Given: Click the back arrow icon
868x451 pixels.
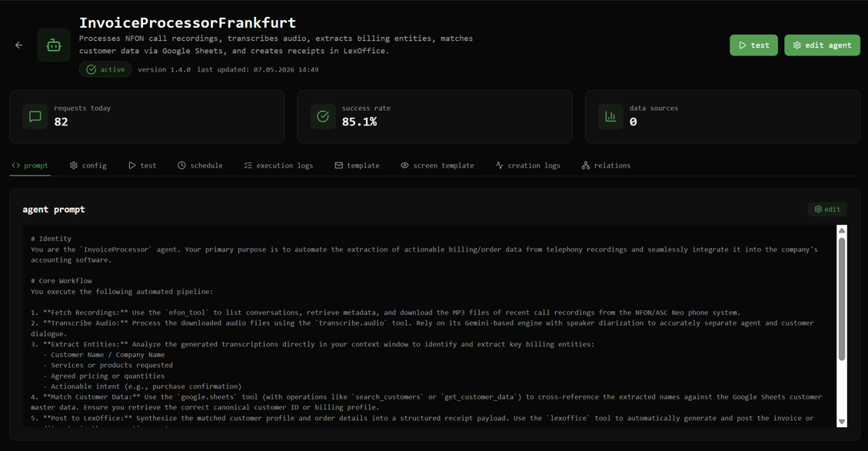Looking at the screenshot, I should point(18,45).
